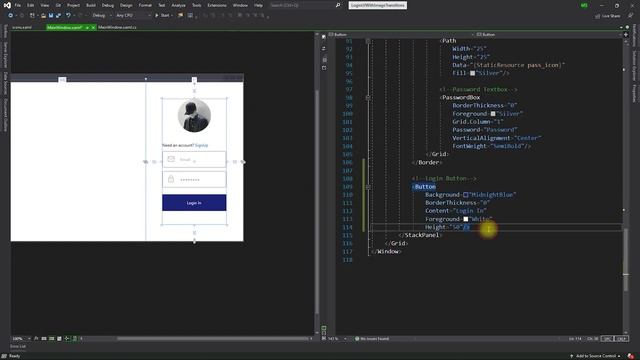Viewport: 640px width, 360px height.
Task: Open the Tools menu
Action: click(196, 5)
